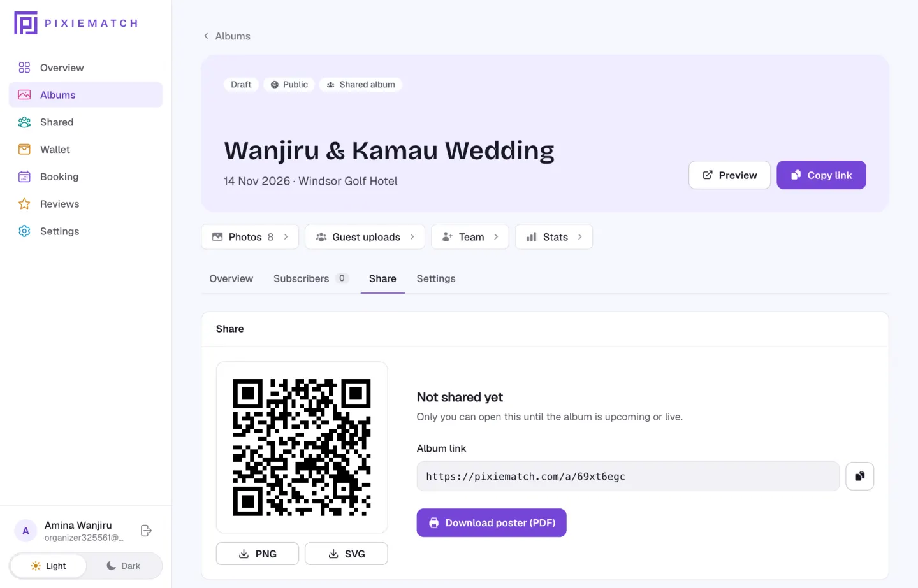Screen dimensions: 918x588
Task: Click the '14 Nov 2026 · Windsor Golf Hotel' text
Action: (310, 182)
